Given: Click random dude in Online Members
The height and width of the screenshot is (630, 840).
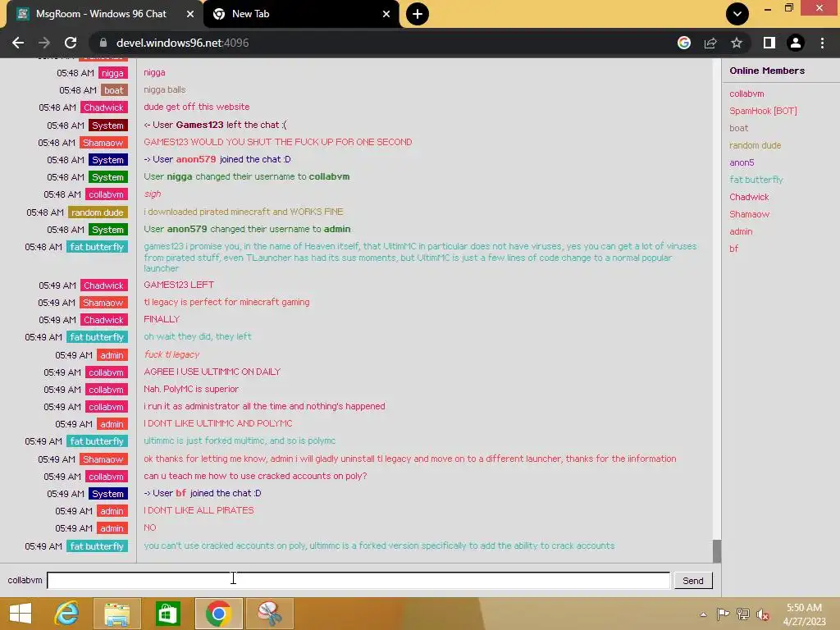Looking at the screenshot, I should coord(755,145).
